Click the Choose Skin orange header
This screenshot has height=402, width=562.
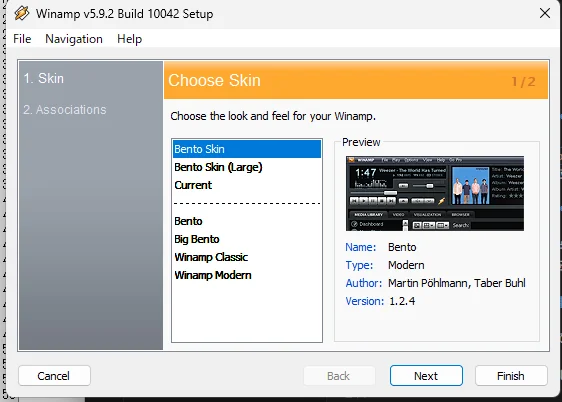point(356,80)
